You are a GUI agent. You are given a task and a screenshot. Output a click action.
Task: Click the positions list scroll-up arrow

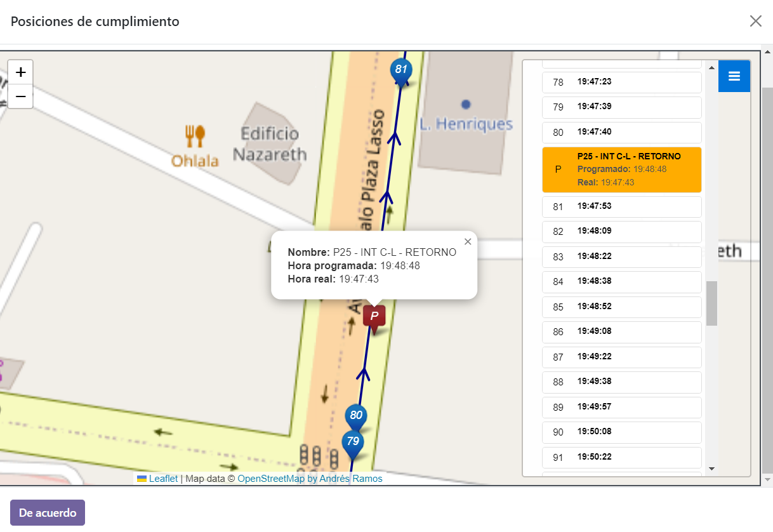tap(711, 67)
